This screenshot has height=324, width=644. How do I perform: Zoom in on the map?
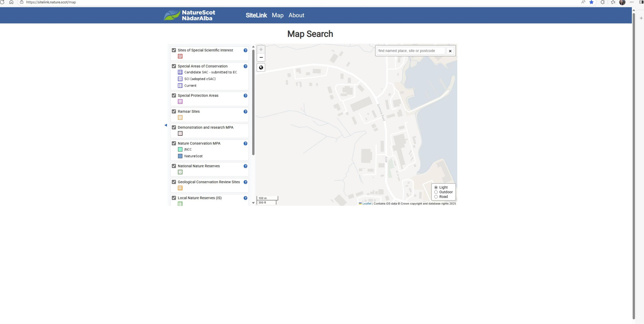[x=261, y=49]
